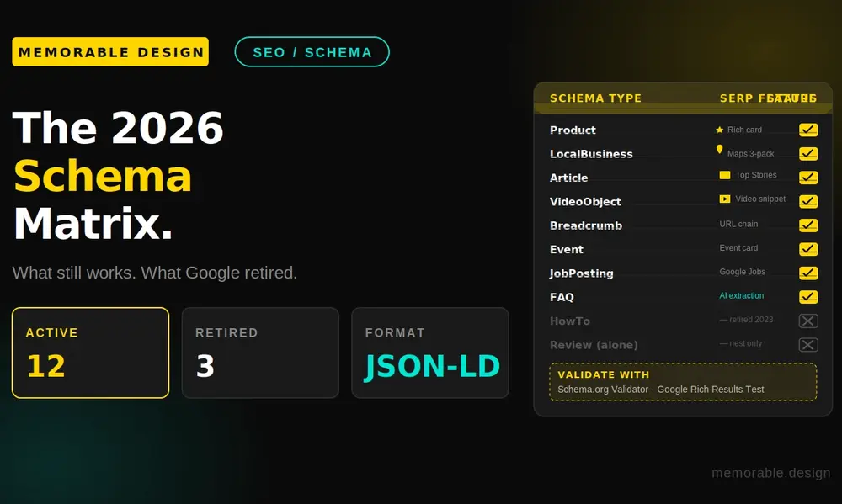Click the subtitle What still works. What Google retired.

(x=155, y=273)
